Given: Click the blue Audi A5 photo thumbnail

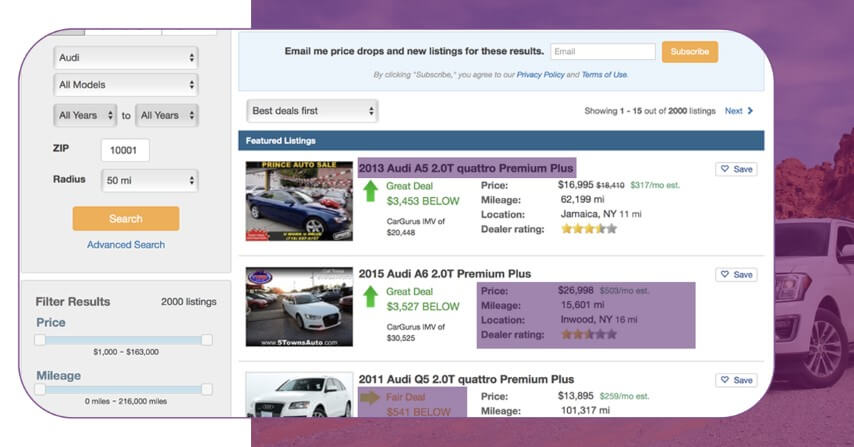Looking at the screenshot, I should click(x=299, y=201).
